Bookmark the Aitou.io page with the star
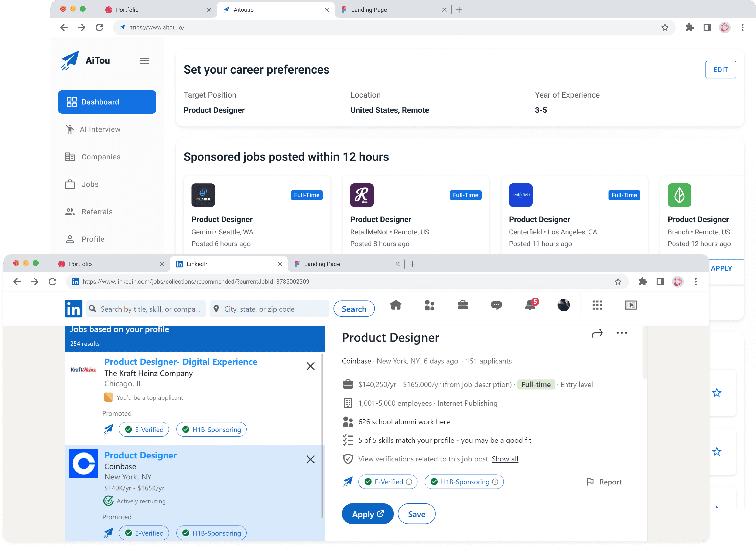Viewport: 756px width, 546px height. pyautogui.click(x=665, y=27)
